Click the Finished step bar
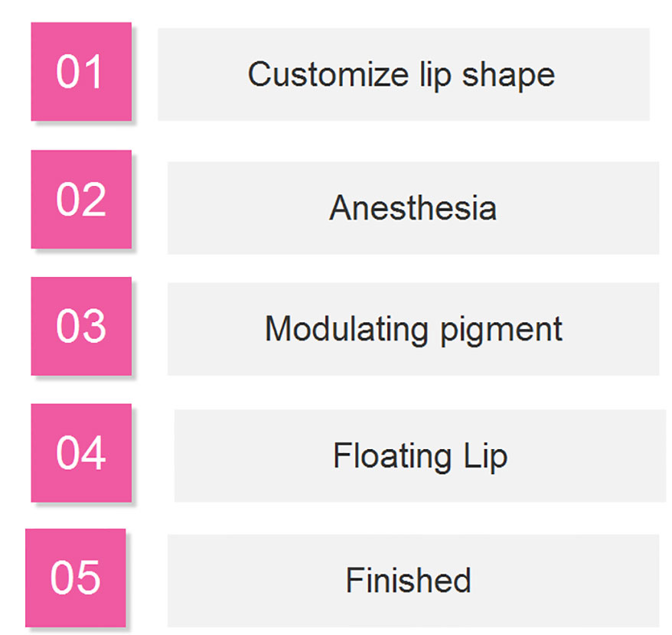Image resolution: width=672 pixels, height=635 pixels. click(x=413, y=581)
